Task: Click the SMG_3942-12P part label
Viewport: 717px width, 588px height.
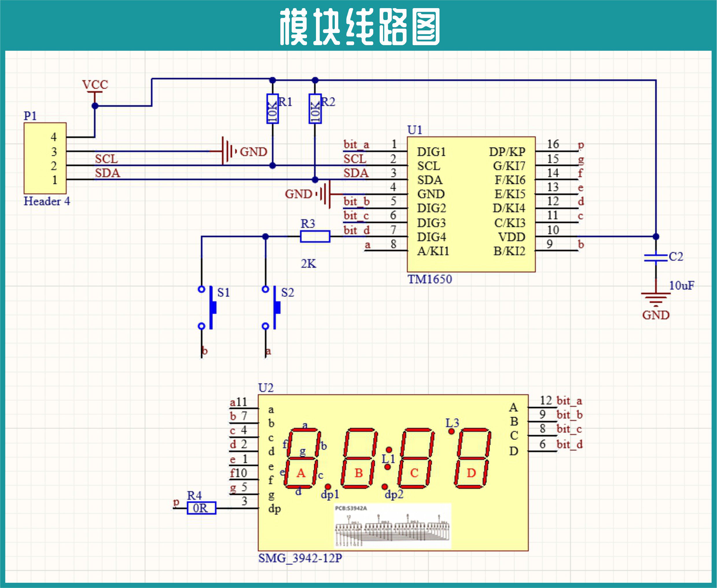Action: (300, 558)
